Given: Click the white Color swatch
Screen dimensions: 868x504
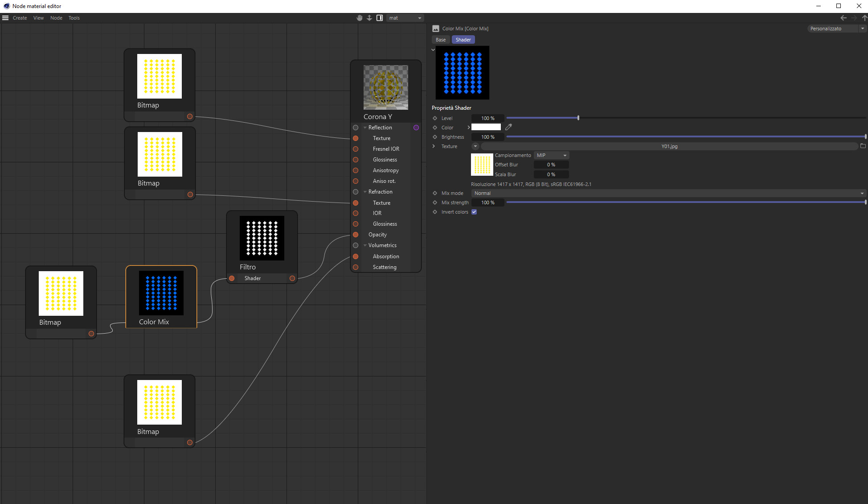Looking at the screenshot, I should pos(486,127).
